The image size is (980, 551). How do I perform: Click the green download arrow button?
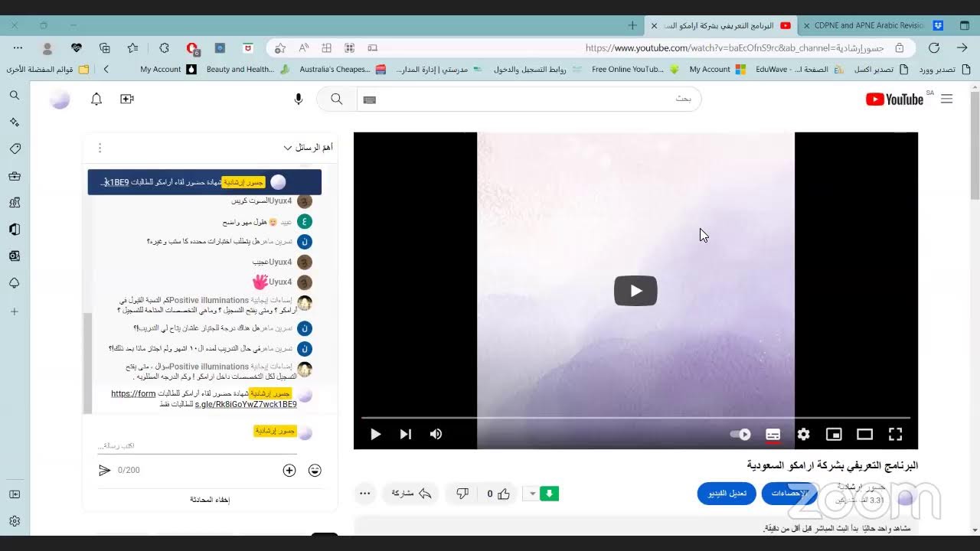pos(549,494)
